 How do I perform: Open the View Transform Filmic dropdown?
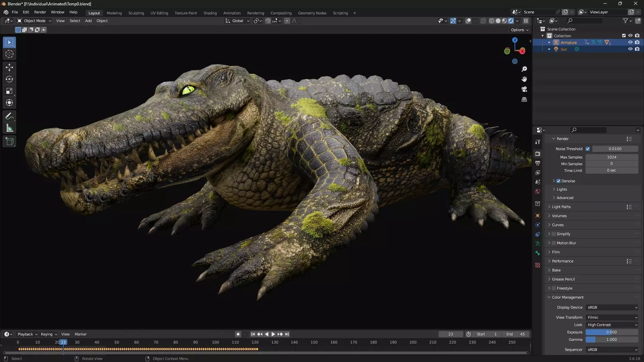coord(612,317)
